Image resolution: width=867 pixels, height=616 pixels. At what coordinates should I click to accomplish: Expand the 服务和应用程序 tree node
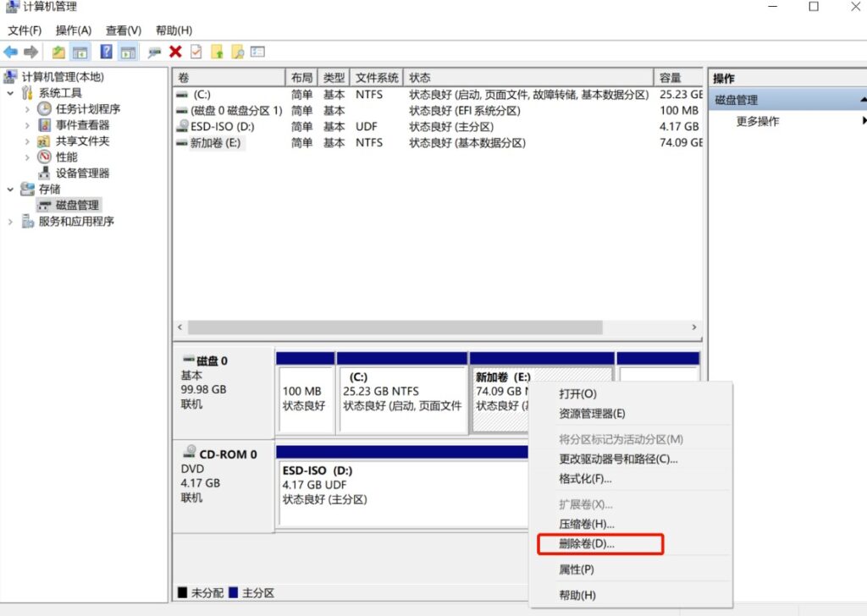coord(10,222)
